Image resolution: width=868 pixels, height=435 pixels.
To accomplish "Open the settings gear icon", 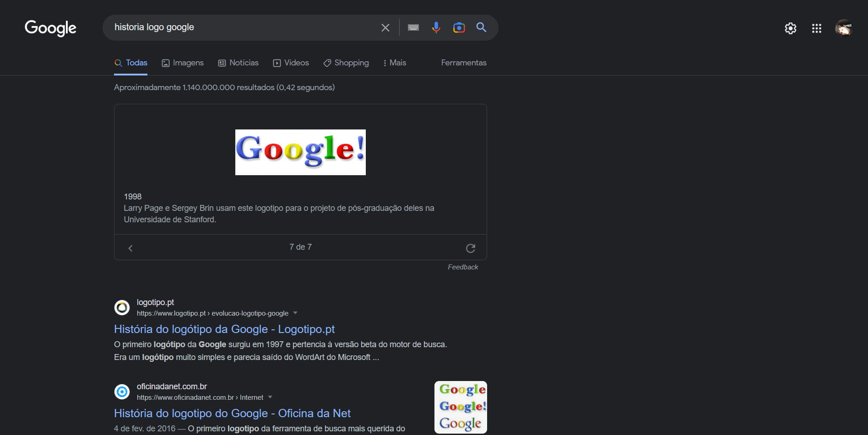I will pyautogui.click(x=791, y=28).
